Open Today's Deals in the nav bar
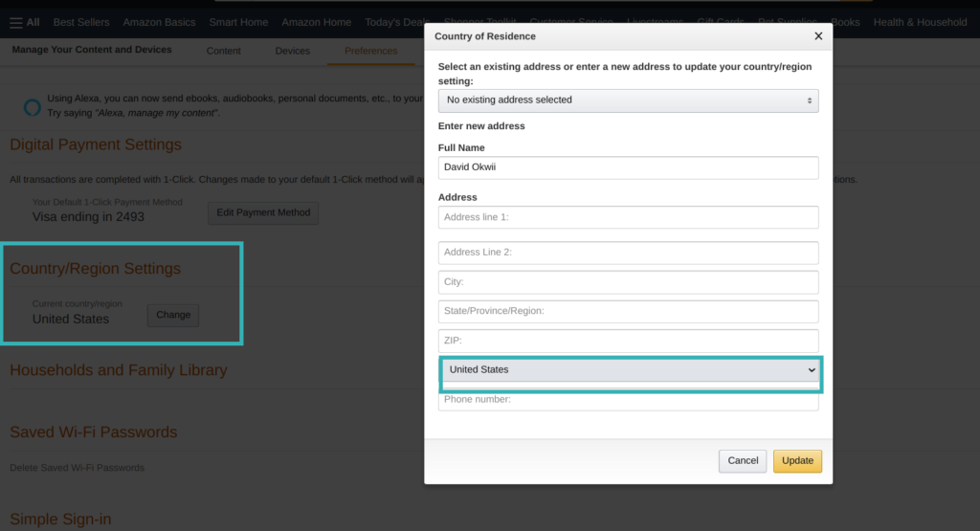This screenshot has width=980, height=531. tap(396, 23)
